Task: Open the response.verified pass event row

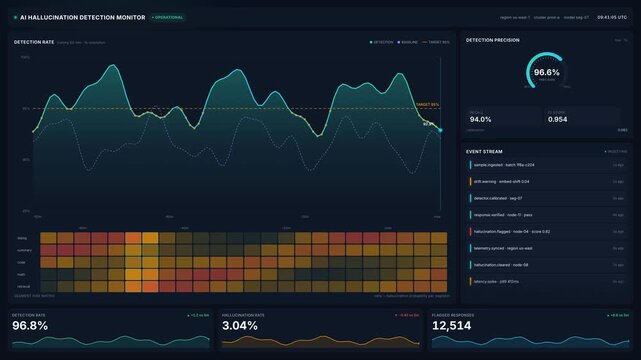Action: (x=547, y=215)
